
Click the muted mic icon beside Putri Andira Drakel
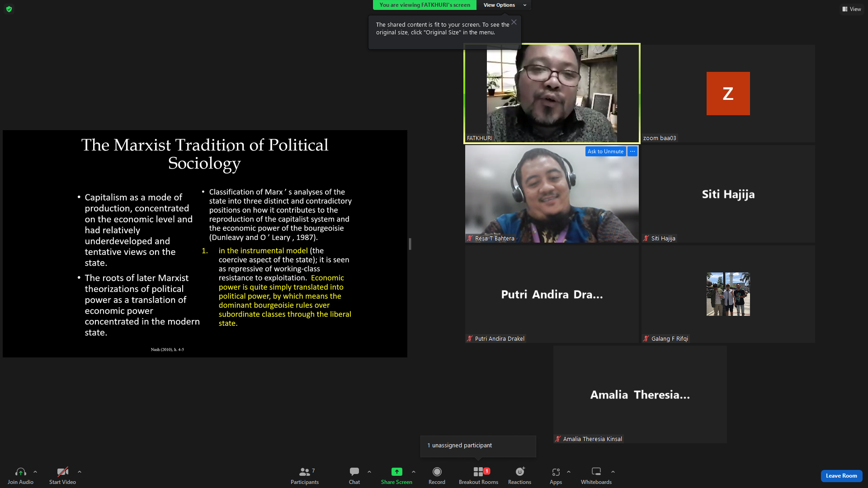pyautogui.click(x=470, y=338)
